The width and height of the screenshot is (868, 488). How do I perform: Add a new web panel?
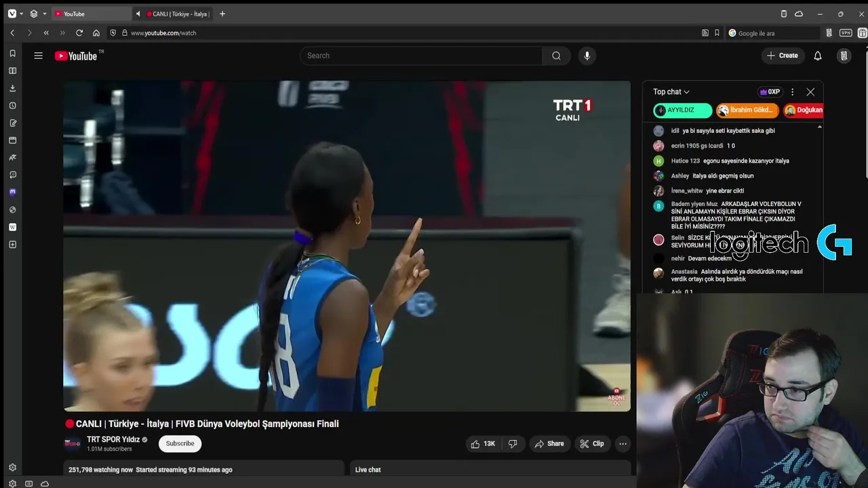[x=12, y=245]
